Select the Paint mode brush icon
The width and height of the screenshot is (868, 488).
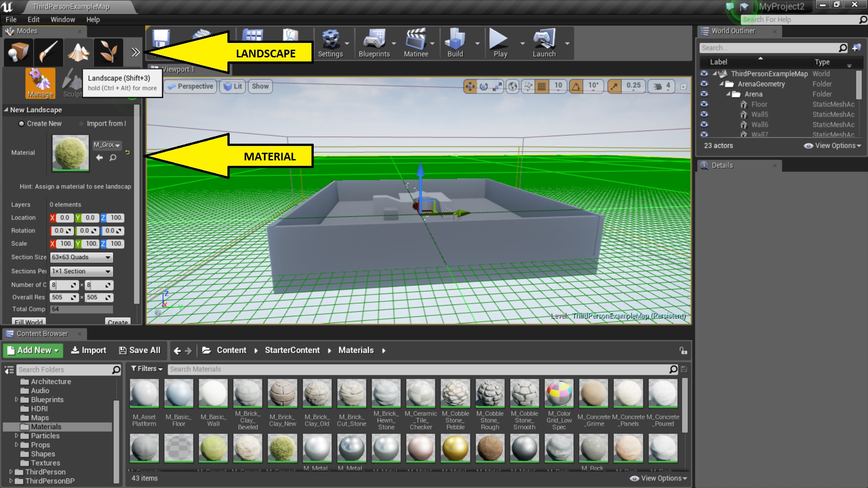pos(48,52)
